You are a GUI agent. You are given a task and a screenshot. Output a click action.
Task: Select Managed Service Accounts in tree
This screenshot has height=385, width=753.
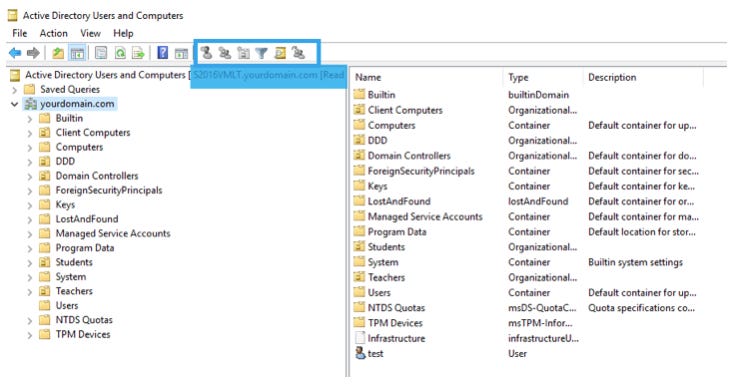113,233
